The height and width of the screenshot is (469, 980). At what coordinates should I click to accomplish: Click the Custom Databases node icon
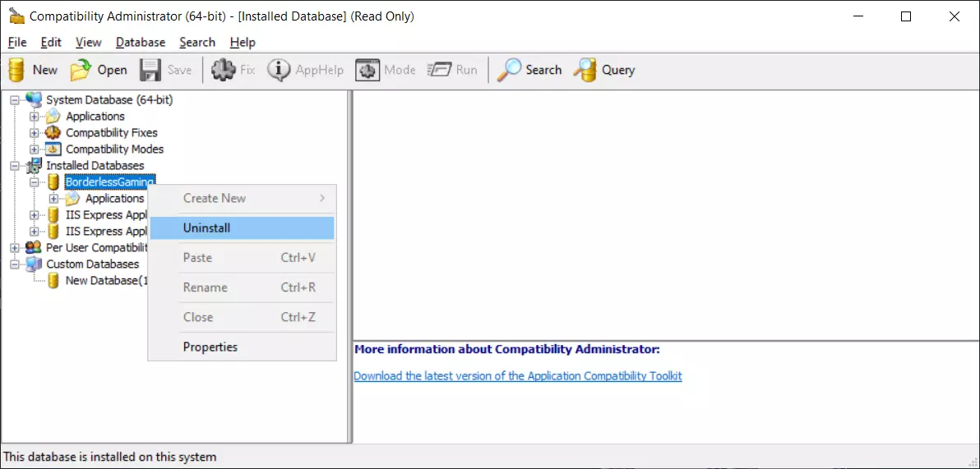click(35, 264)
